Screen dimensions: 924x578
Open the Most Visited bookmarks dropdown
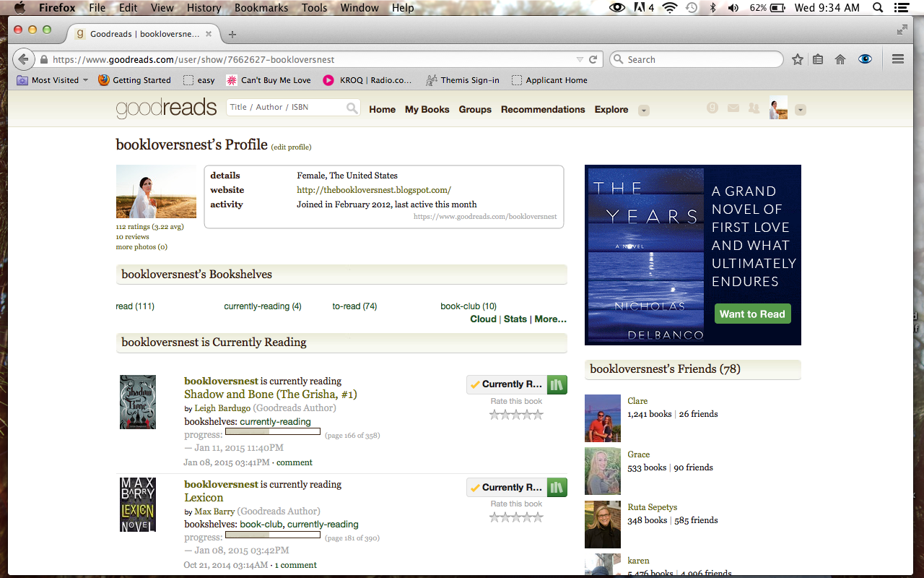tap(53, 80)
